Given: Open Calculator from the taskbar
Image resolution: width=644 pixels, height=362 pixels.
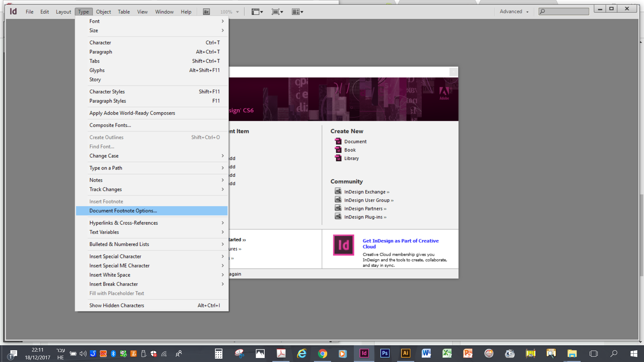Looking at the screenshot, I should pyautogui.click(x=219, y=353).
